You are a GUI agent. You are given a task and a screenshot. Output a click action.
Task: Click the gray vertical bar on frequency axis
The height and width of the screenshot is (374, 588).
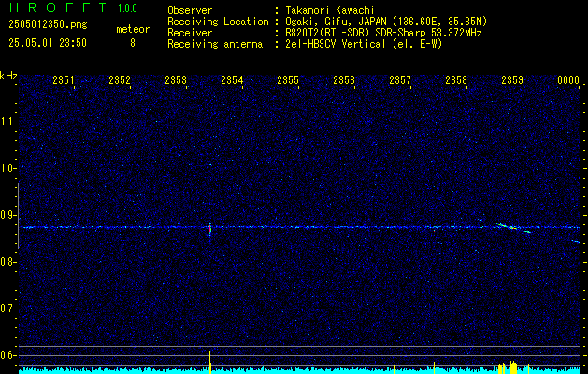pyautogui.click(x=19, y=216)
